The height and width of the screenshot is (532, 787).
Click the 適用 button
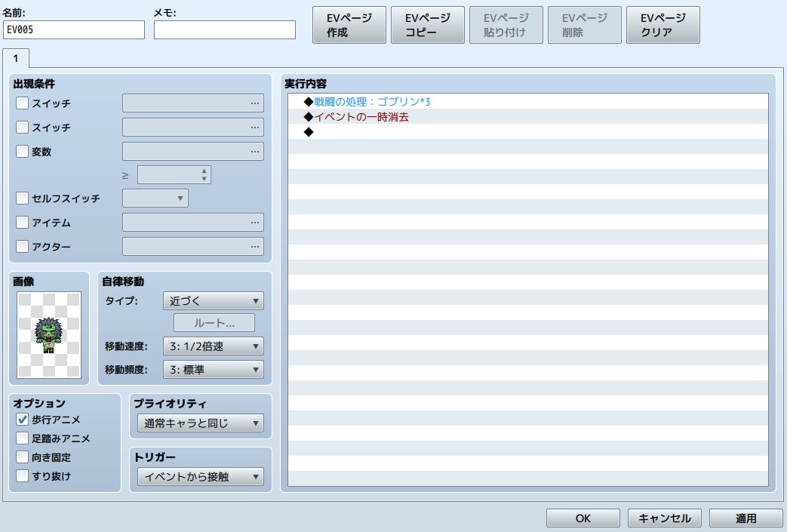coord(745,518)
